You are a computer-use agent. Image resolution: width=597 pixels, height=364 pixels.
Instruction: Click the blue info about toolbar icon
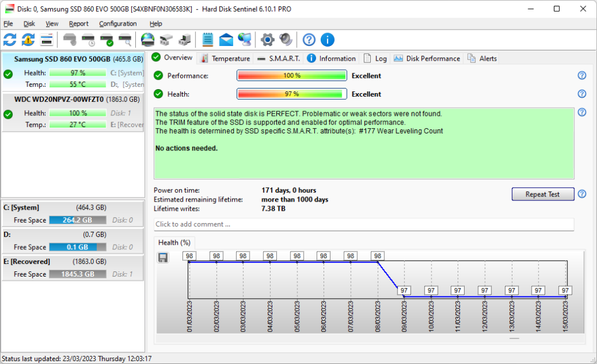328,40
